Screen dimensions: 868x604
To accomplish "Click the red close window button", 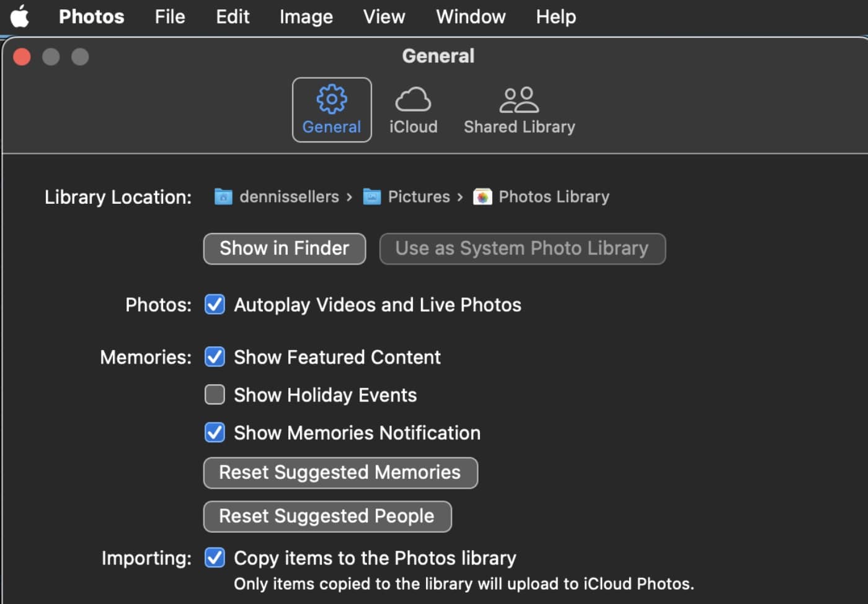I will pyautogui.click(x=22, y=57).
